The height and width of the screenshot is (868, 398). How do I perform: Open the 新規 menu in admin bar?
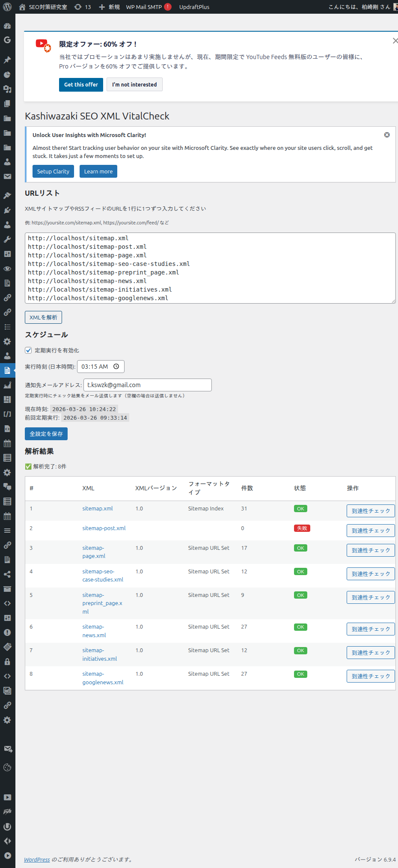click(x=109, y=7)
